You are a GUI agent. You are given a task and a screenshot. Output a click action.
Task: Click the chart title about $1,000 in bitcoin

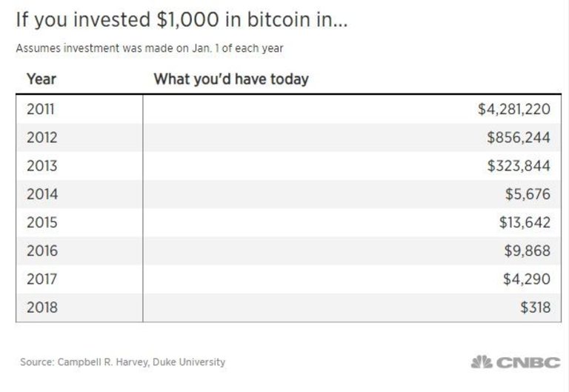[182, 21]
